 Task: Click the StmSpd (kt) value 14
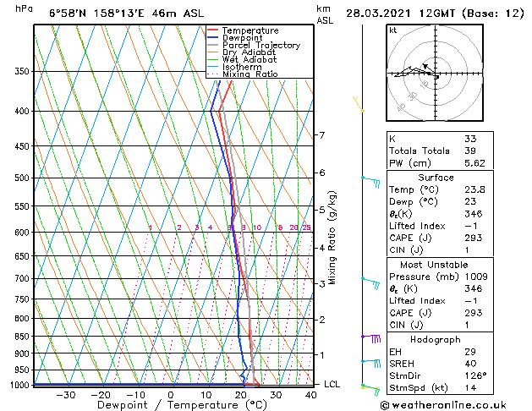click(470, 388)
